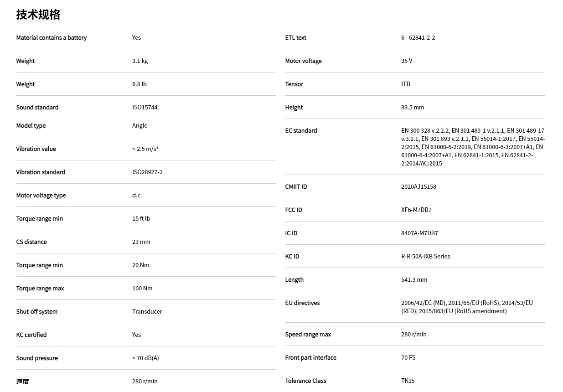Click the Motor voltage value 35 V
The height and width of the screenshot is (392, 563).
(407, 61)
